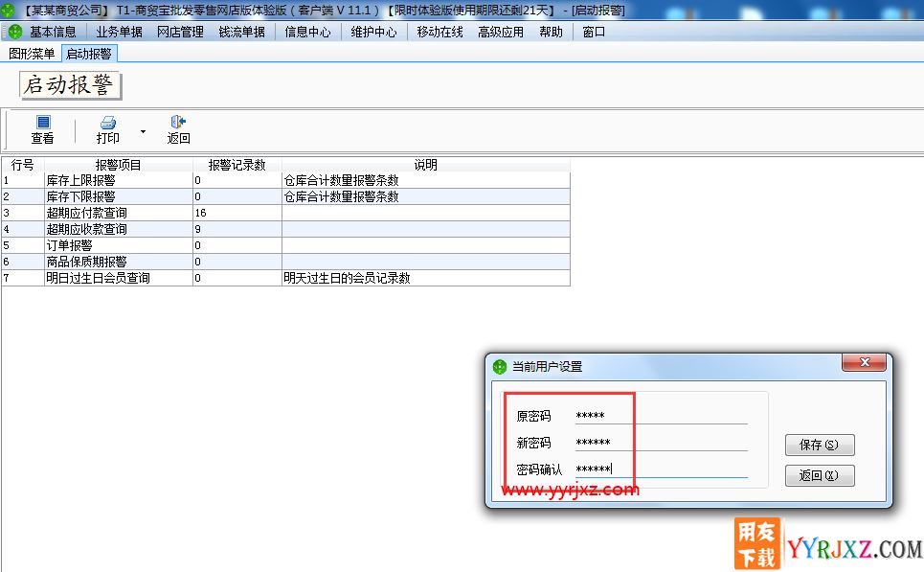
Task: Open the 信息中心 menu
Action: (307, 32)
